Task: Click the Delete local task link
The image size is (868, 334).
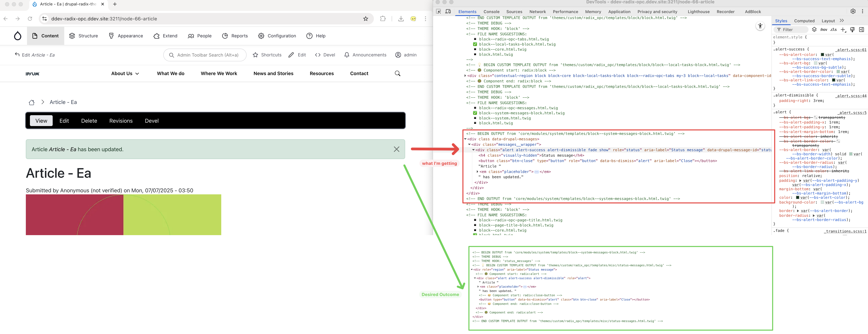Action: click(x=89, y=121)
